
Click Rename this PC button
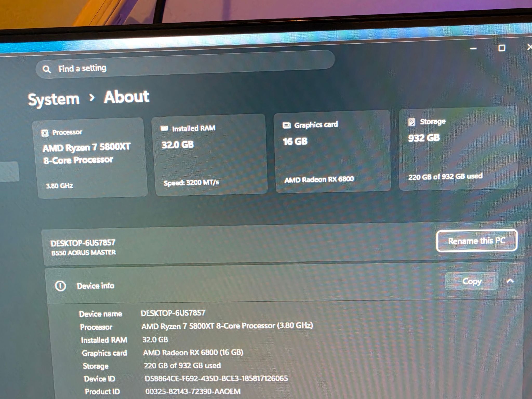tap(477, 241)
